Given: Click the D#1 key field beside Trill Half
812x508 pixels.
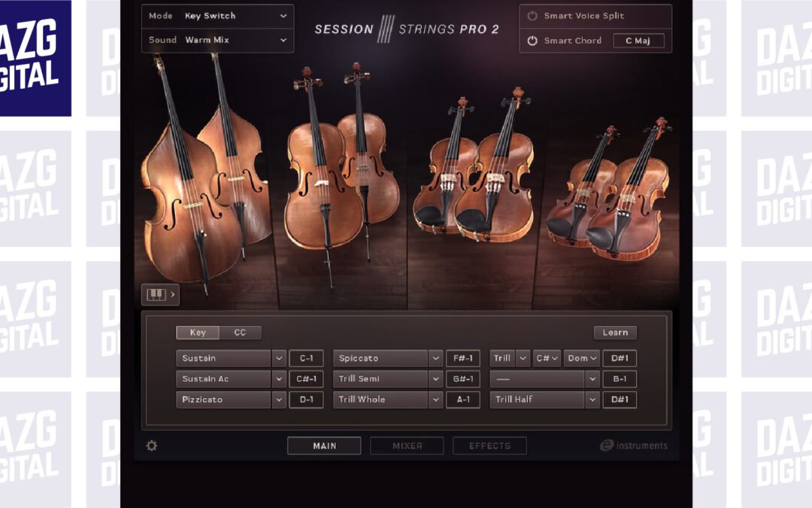Looking at the screenshot, I should click(620, 400).
